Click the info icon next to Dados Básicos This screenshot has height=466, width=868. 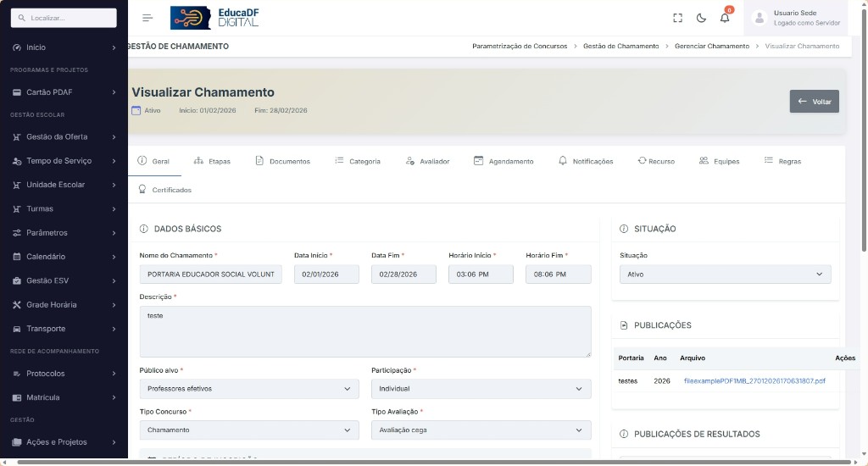pos(144,229)
